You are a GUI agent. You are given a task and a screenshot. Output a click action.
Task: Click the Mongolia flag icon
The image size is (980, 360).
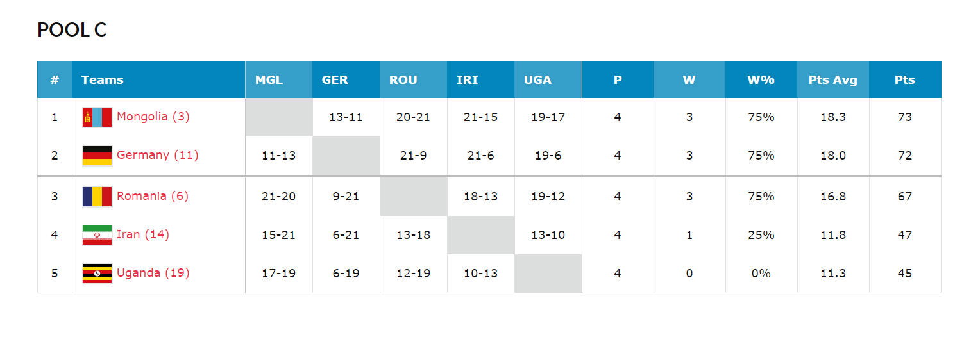[x=97, y=117]
